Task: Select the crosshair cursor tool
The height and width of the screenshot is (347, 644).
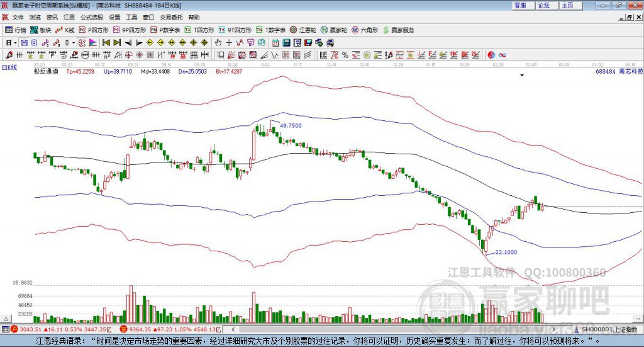Action: pos(229,43)
